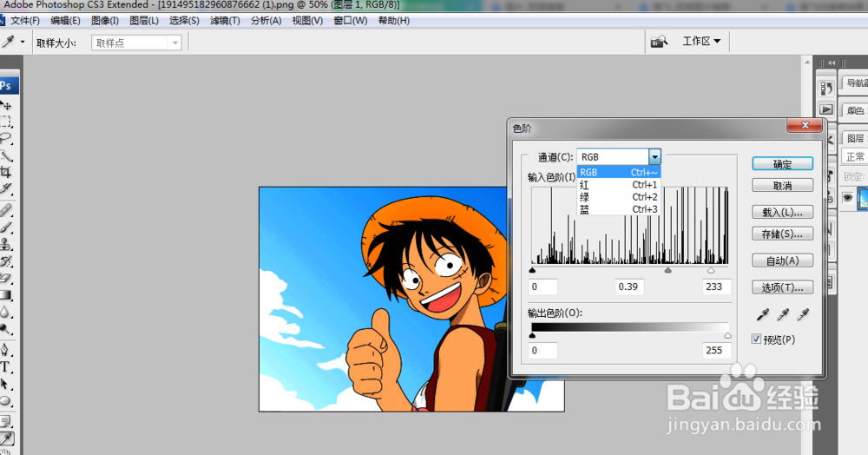Click the input midtone gray slider
This screenshot has height=455, width=868.
[x=668, y=270]
